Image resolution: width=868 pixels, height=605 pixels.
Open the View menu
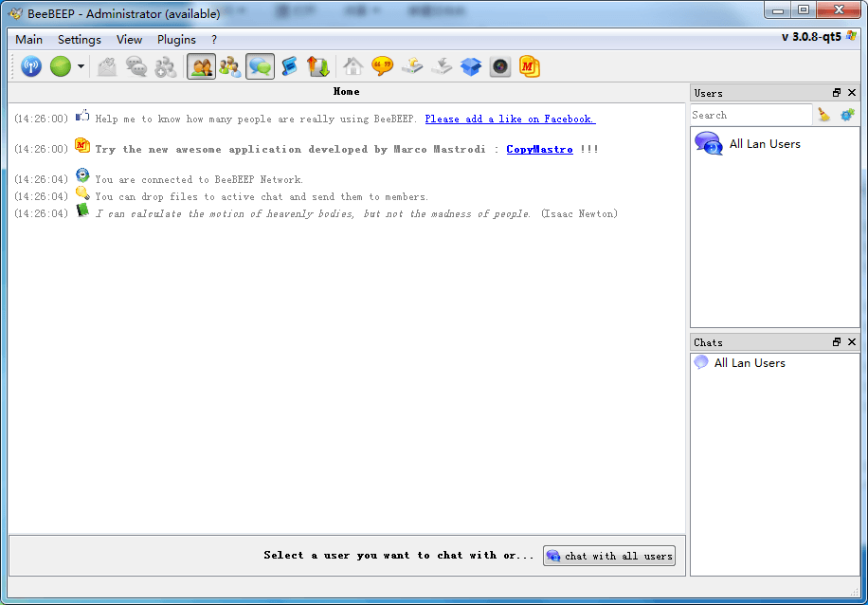pos(129,40)
